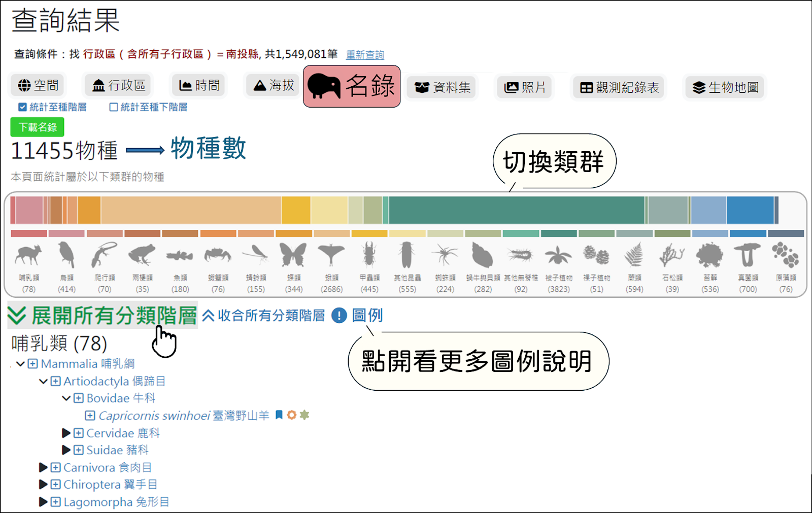Image resolution: width=812 pixels, height=513 pixels.
Task: Click the 蝶類 butterfly group icon
Action: 293,256
